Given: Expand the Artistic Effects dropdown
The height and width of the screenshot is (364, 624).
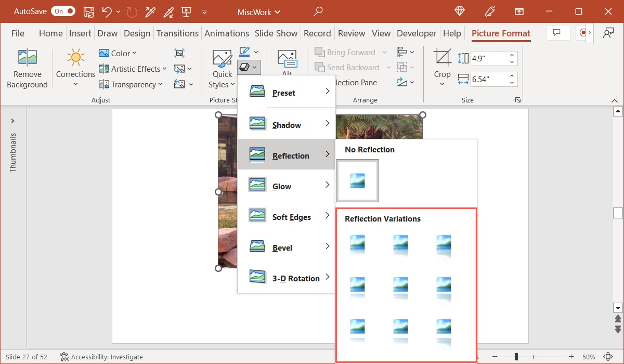Looking at the screenshot, I should [x=133, y=68].
